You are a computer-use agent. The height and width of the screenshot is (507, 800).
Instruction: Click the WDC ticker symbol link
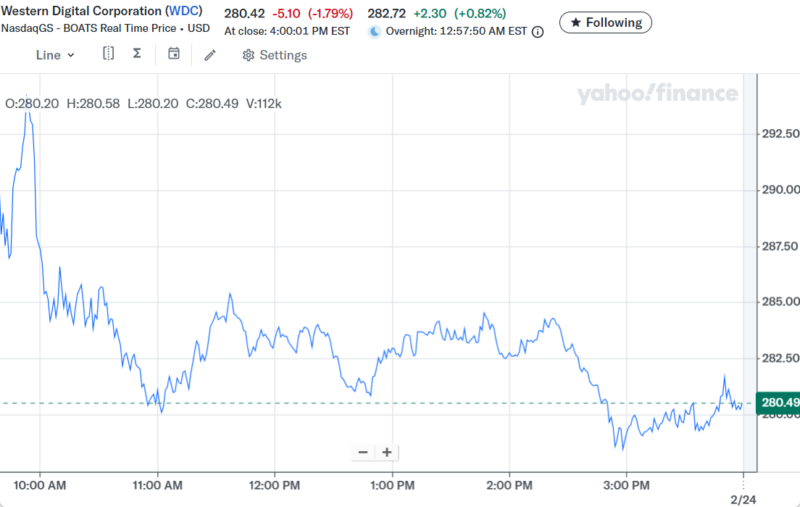point(184,13)
